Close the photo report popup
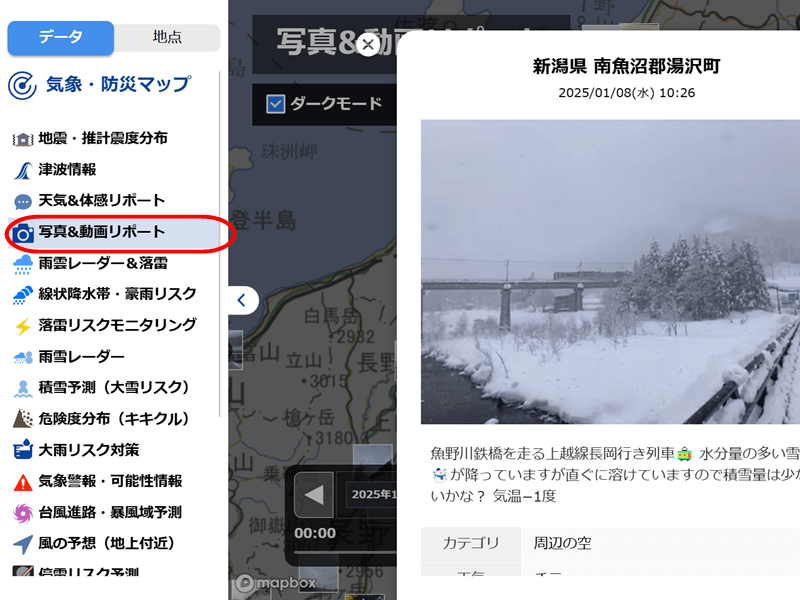 [368, 44]
